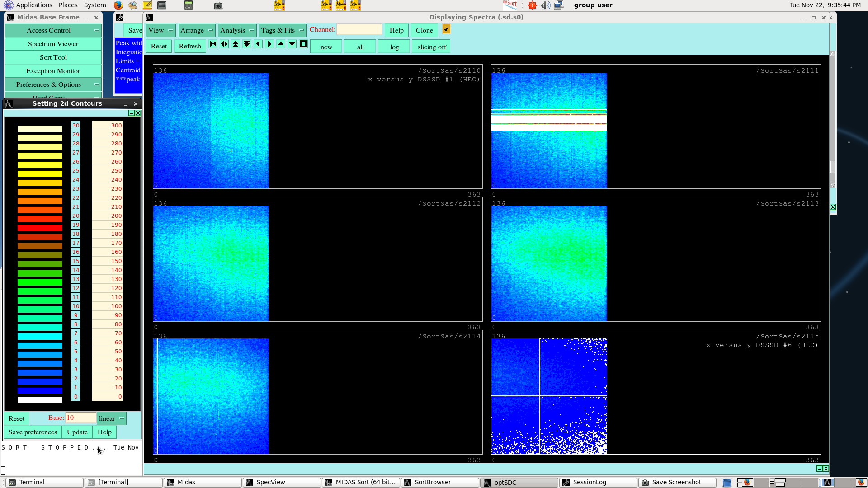868x488 pixels.
Task: Click the network connection tray icon
Action: 559,5
